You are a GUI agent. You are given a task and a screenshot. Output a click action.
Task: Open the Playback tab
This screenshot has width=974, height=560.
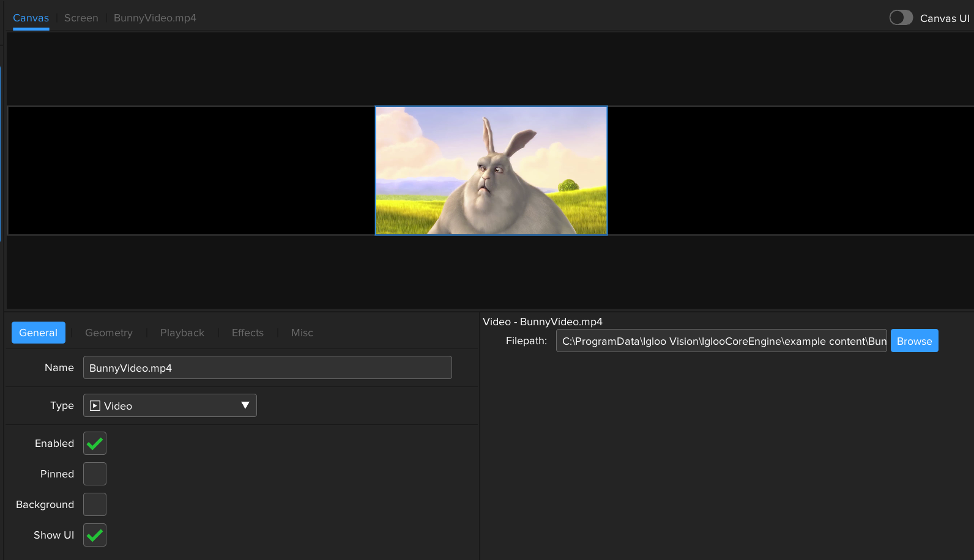pyautogui.click(x=182, y=333)
